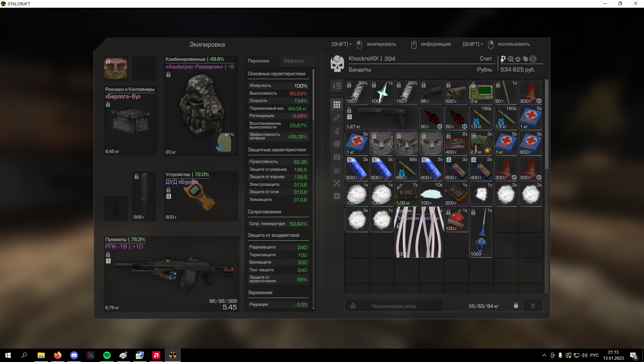
Task: Open Firefox from the taskbar
Action: coord(58,355)
